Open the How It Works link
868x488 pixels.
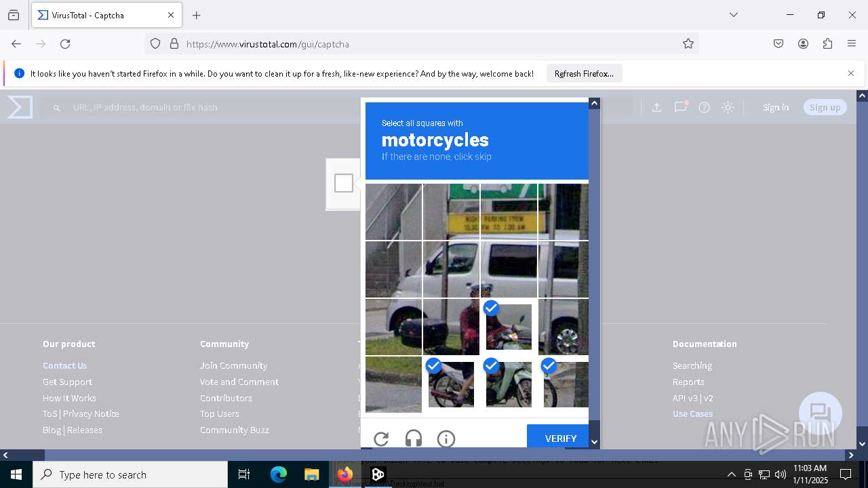[x=69, y=398]
